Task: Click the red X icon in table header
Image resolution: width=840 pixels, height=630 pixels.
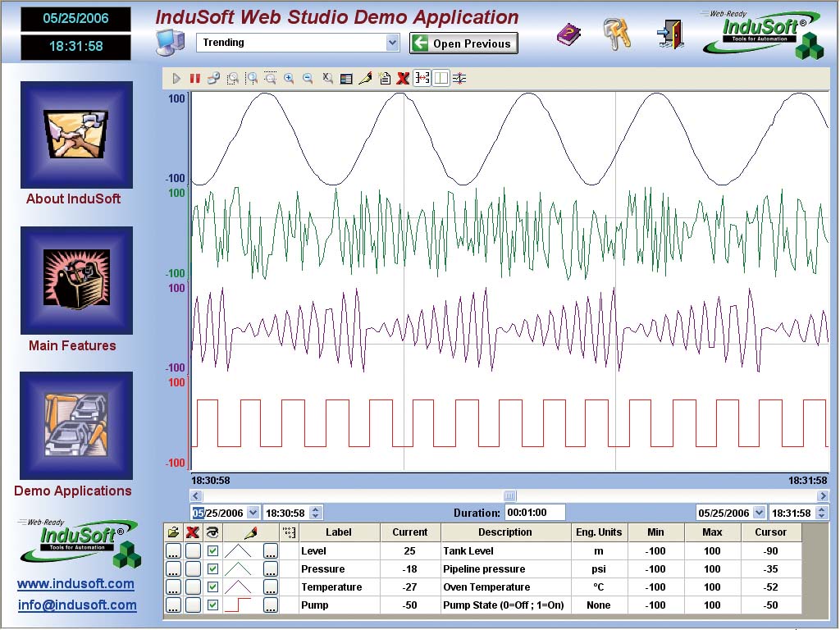Action: coord(192,532)
